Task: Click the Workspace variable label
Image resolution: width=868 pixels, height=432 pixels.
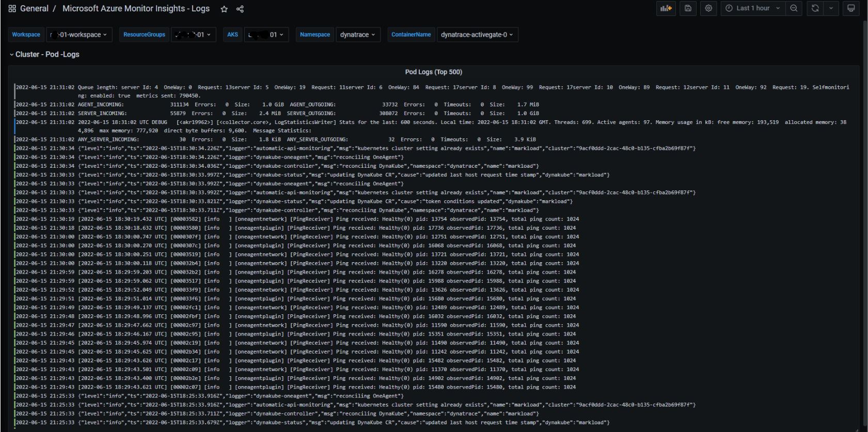Action: coord(26,35)
